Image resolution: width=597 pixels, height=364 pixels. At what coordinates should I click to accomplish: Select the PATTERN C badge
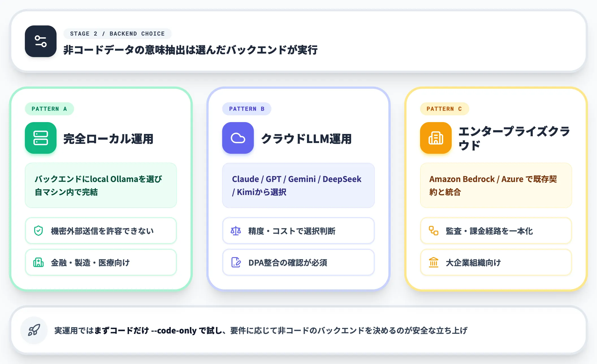pos(444,109)
